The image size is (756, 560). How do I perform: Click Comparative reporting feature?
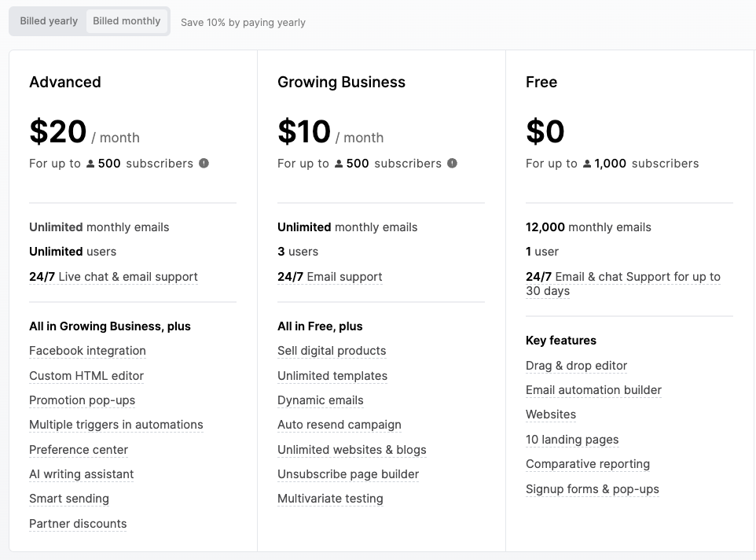pyautogui.click(x=588, y=464)
